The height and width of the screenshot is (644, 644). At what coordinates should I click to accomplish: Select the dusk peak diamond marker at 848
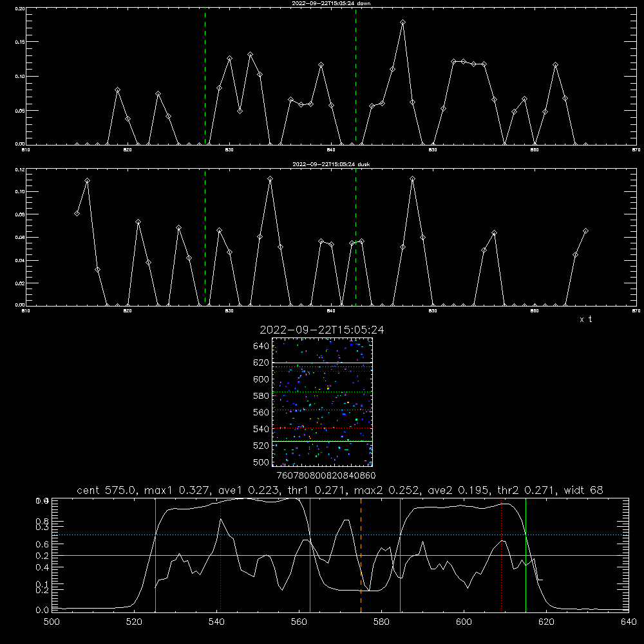412,178
